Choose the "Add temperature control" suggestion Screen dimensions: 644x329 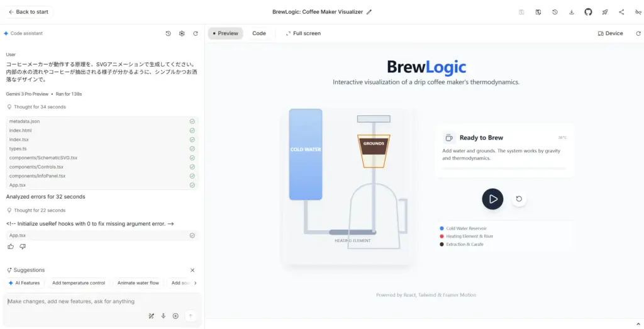coord(79,283)
